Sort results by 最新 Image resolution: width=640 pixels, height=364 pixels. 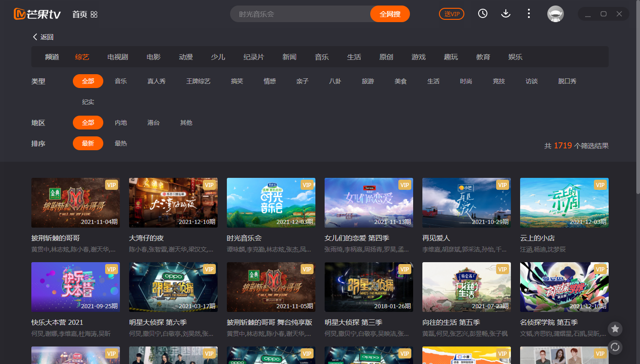pyautogui.click(x=88, y=143)
